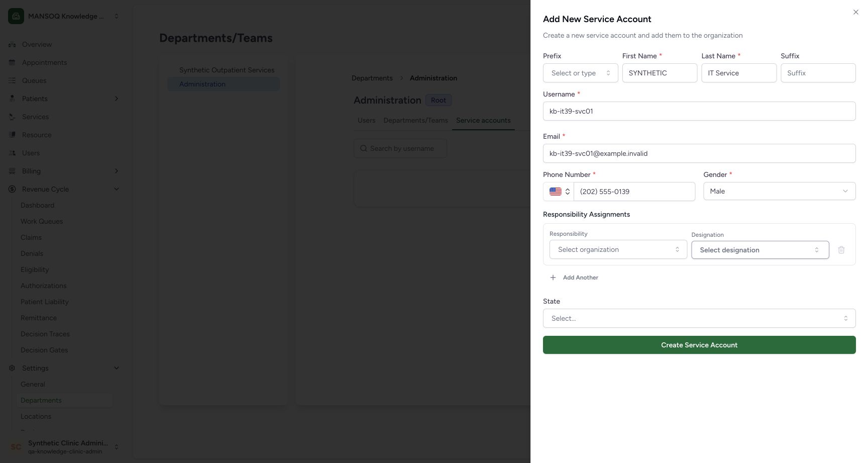868x463 pixels.
Task: Click the Resource sidebar icon
Action: pos(12,135)
